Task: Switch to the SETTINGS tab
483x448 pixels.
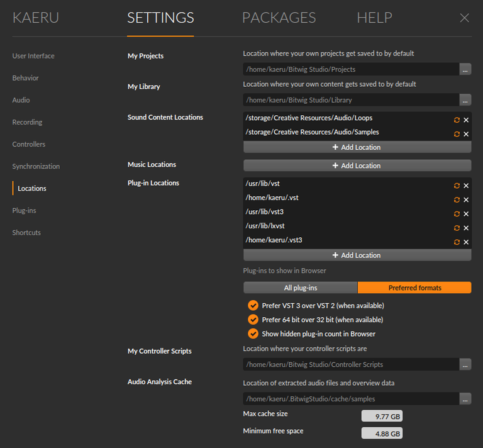Action: click(x=160, y=18)
